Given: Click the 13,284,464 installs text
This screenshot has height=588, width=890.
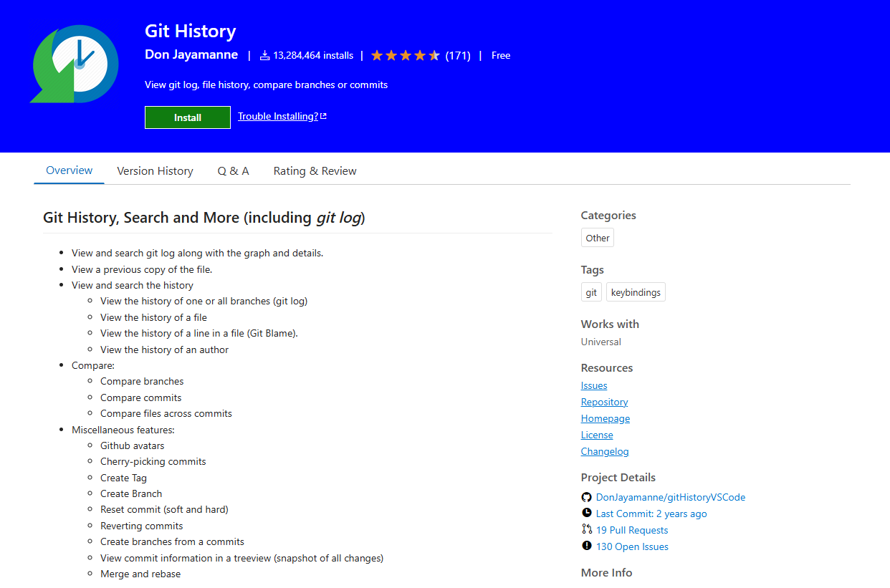Looking at the screenshot, I should pos(313,55).
